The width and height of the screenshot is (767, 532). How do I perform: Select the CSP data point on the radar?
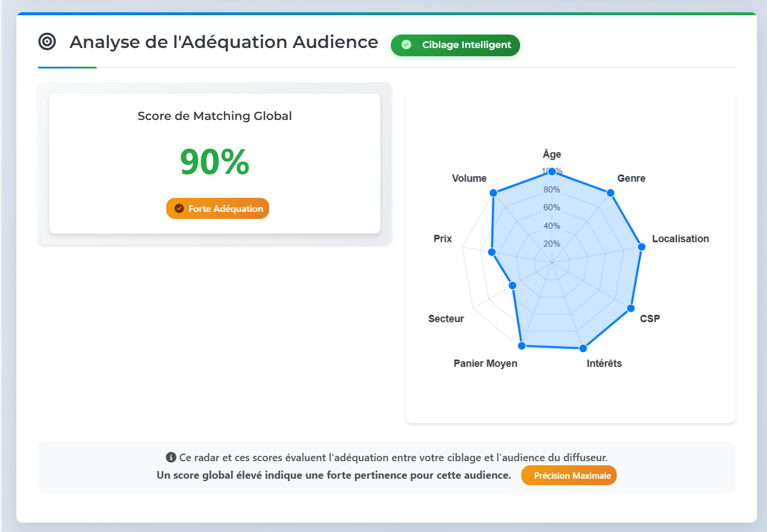point(631,307)
